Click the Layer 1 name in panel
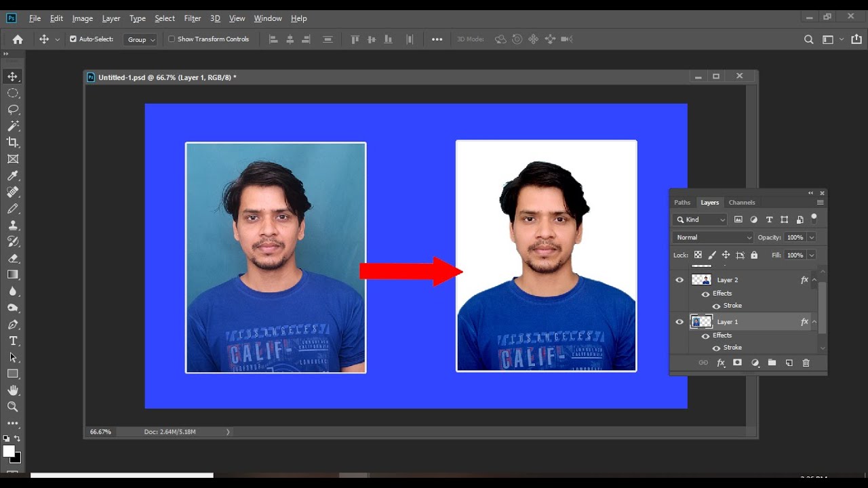Screen dimensions: 868x488 (728, 322)
